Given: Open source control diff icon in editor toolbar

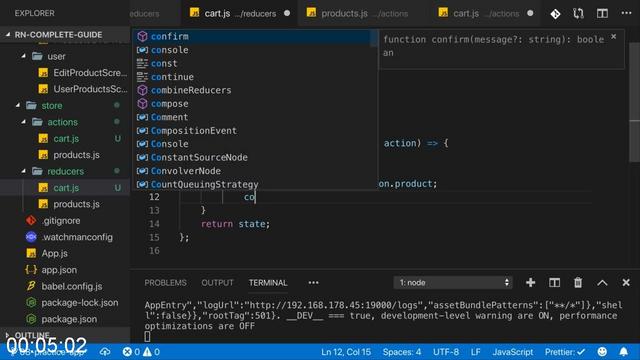Looking at the screenshot, I should pos(555,14).
